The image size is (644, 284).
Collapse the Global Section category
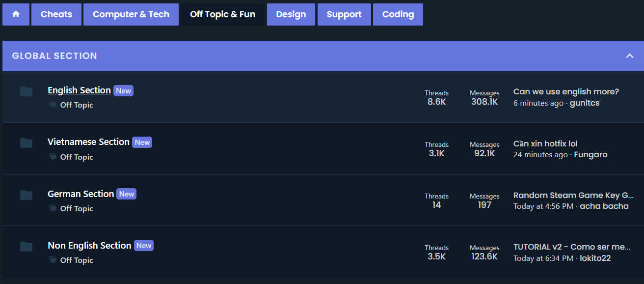pos(630,56)
